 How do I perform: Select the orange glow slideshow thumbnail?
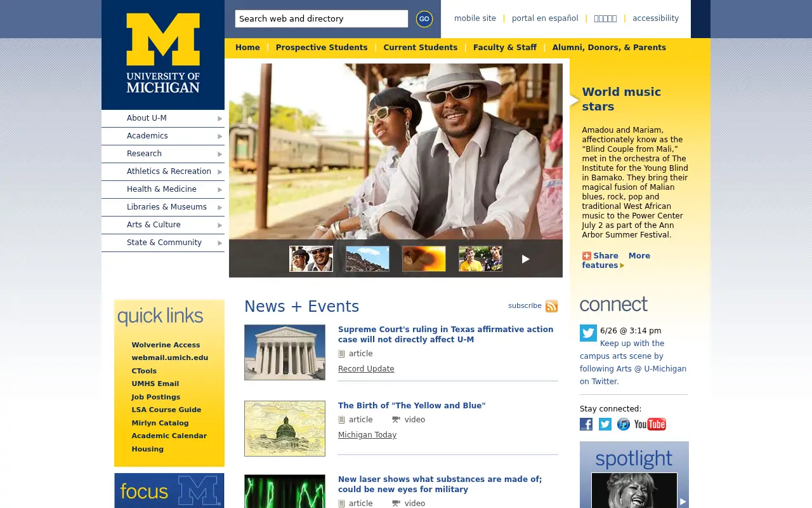coord(424,259)
